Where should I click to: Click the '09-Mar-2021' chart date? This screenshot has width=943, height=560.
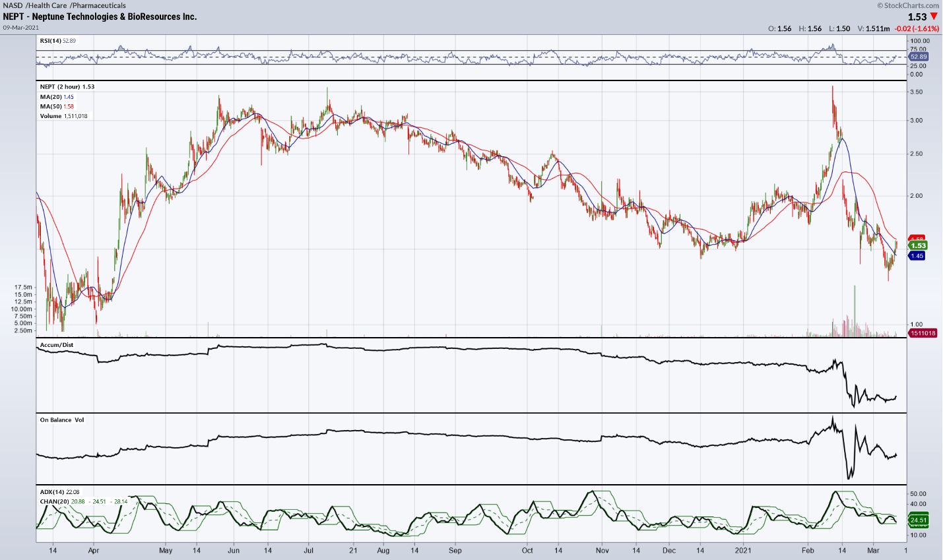[x=20, y=28]
